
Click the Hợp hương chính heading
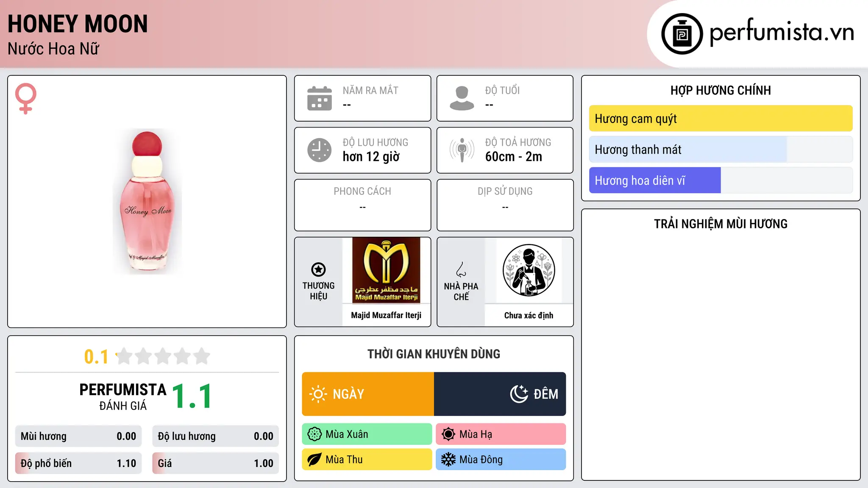coord(721,90)
